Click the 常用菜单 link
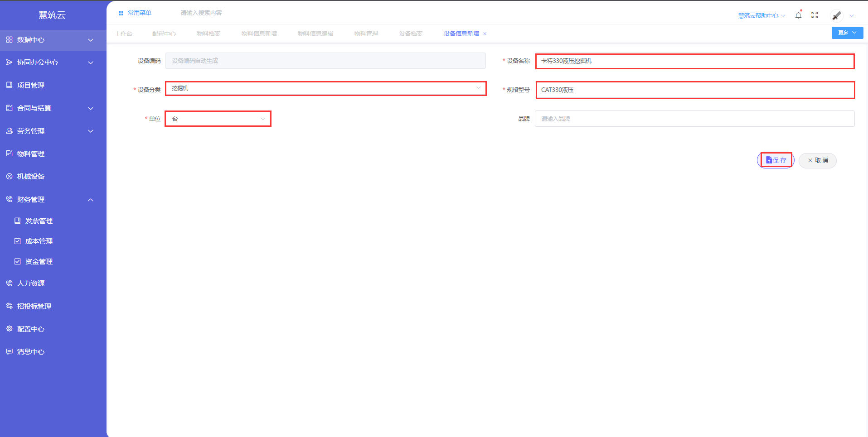This screenshot has height=437, width=868. 139,13
